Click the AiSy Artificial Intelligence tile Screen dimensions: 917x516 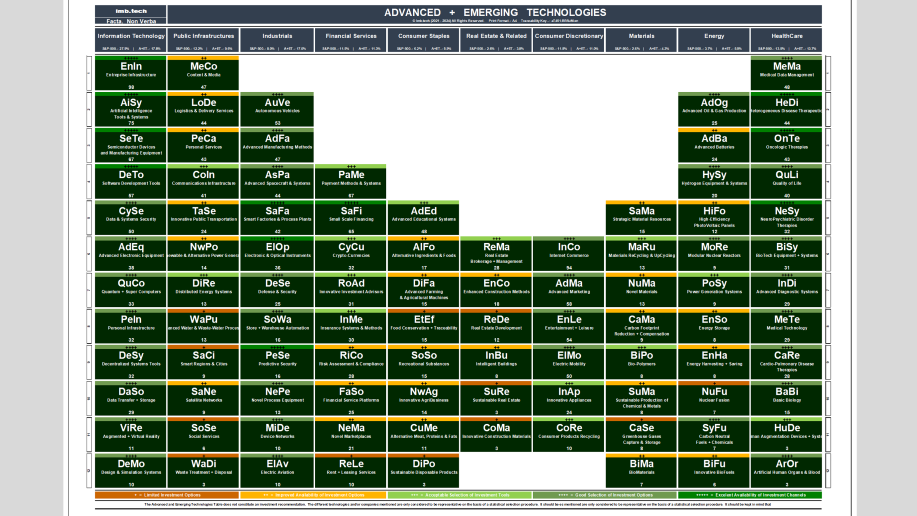(130, 109)
